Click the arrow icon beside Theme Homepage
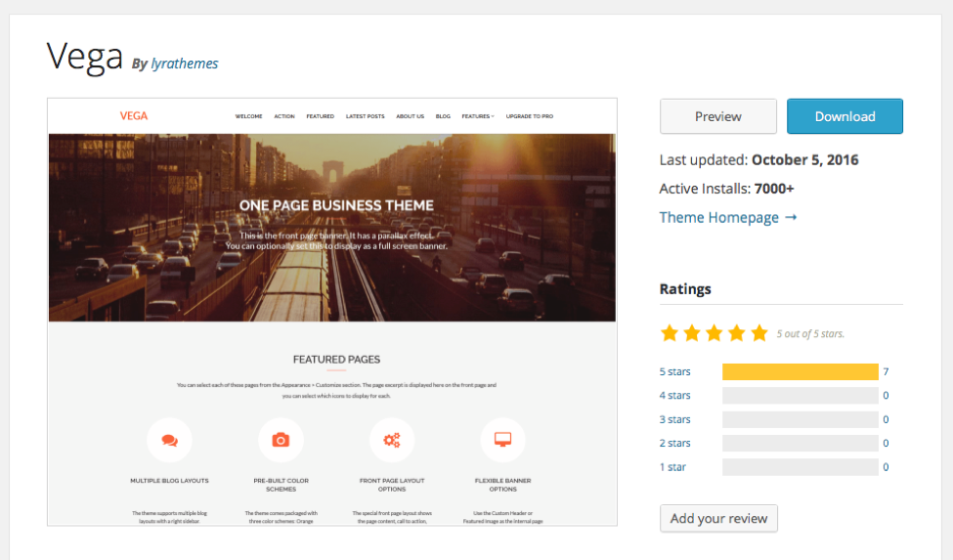 pyautogui.click(x=791, y=217)
